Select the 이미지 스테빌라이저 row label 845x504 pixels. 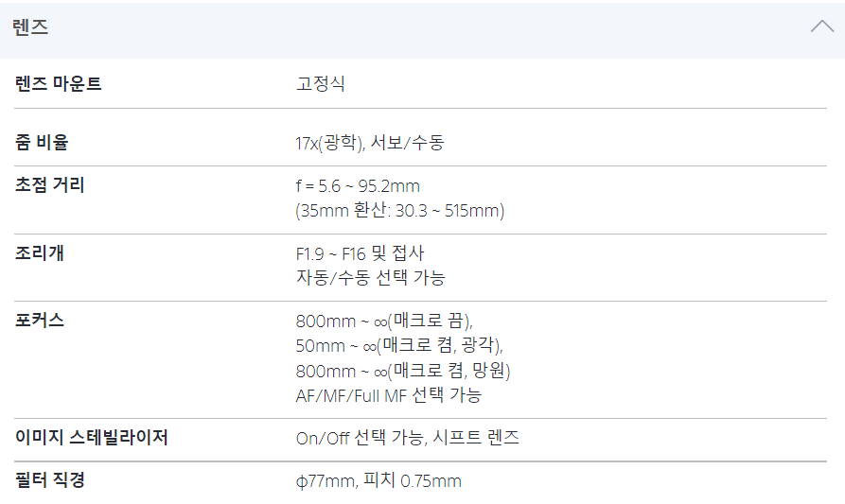pyautogui.click(x=92, y=438)
